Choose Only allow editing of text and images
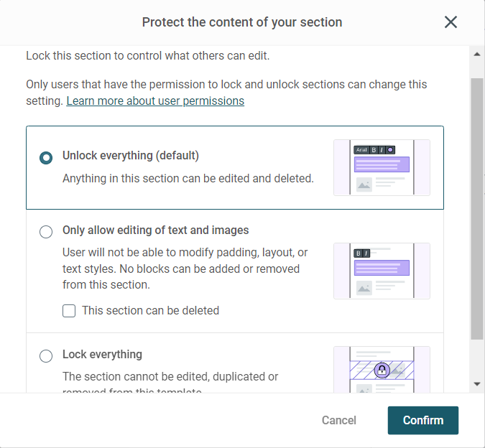This screenshot has width=485, height=448. [46, 232]
